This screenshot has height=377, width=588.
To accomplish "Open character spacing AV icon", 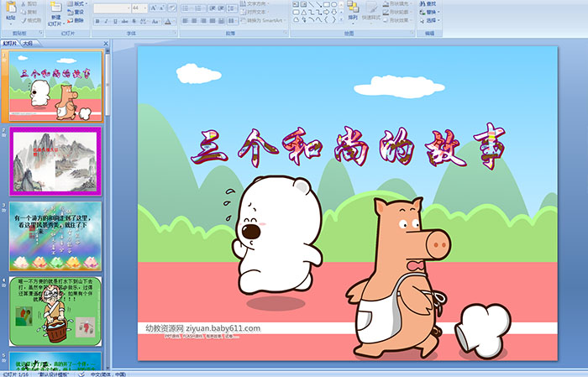I will (144, 21).
